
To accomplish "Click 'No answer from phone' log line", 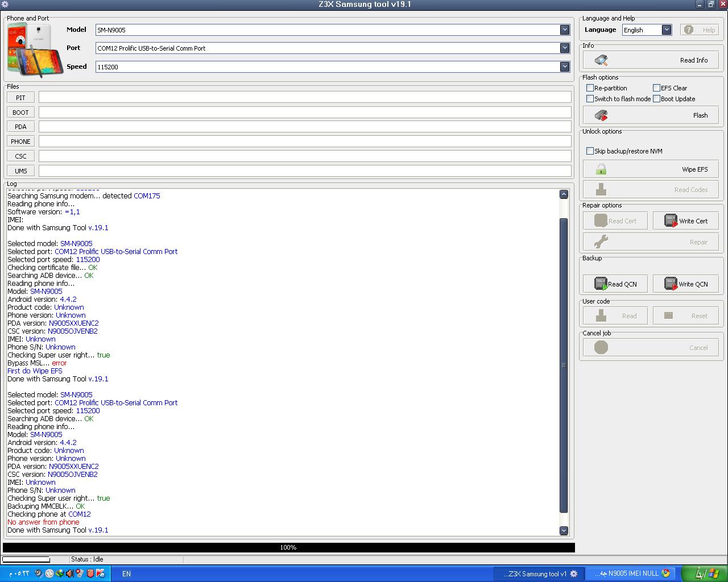I will (x=43, y=522).
